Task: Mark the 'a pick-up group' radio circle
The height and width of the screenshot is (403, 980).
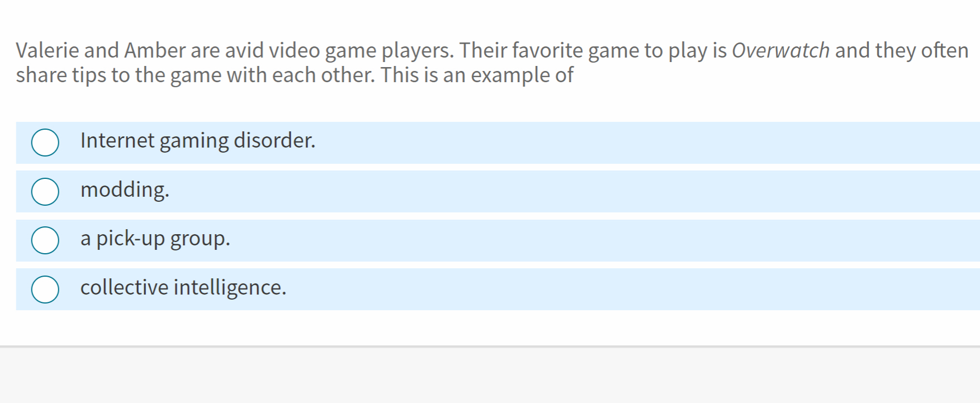Action: point(45,240)
